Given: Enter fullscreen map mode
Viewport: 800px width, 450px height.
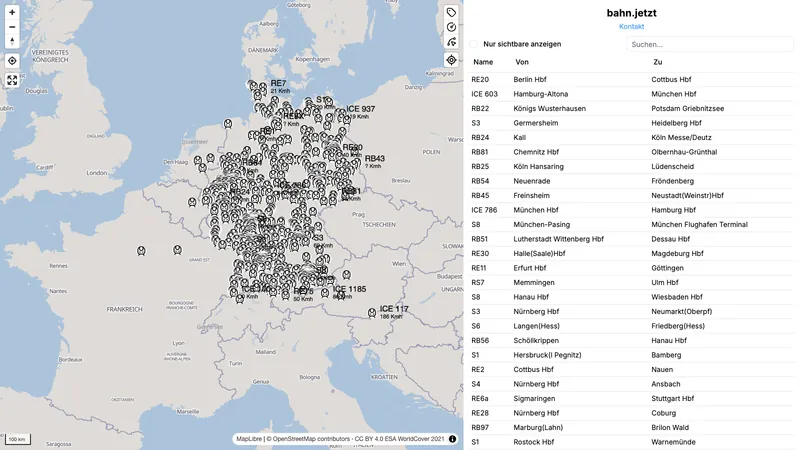Looking at the screenshot, I should click(12, 80).
